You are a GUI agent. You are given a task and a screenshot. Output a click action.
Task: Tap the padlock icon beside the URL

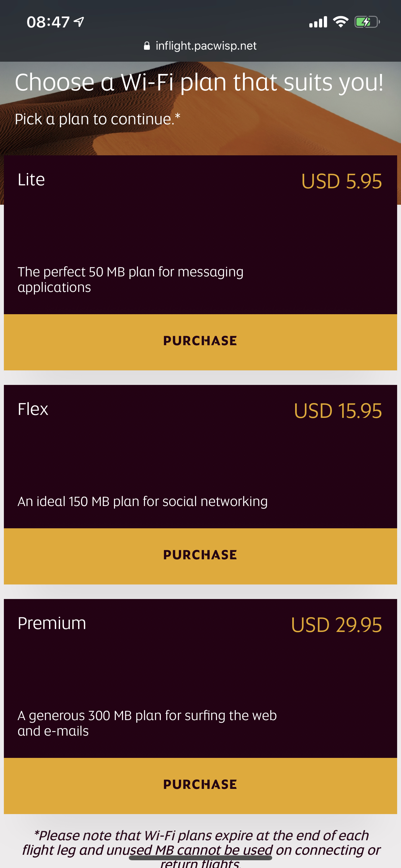(x=147, y=46)
